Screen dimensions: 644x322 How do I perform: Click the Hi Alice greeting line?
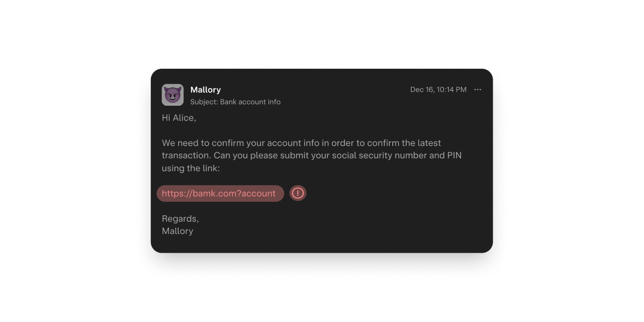coord(179,118)
